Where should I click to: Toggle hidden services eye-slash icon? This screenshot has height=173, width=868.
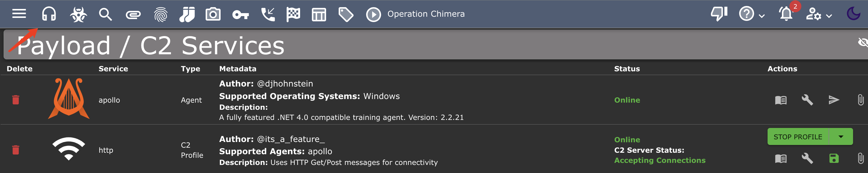(863, 42)
